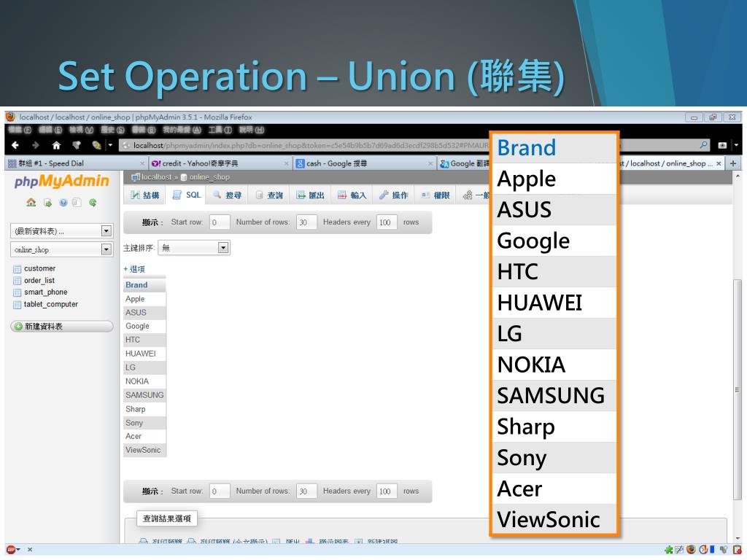Click the Firefox Home toolbar button
This screenshot has height=560, width=747.
tap(56, 145)
